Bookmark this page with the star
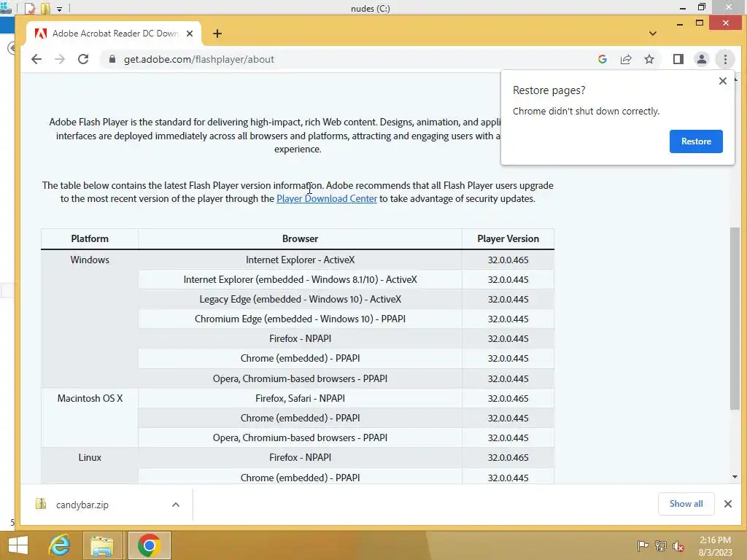Image resolution: width=747 pixels, height=560 pixels. [649, 59]
